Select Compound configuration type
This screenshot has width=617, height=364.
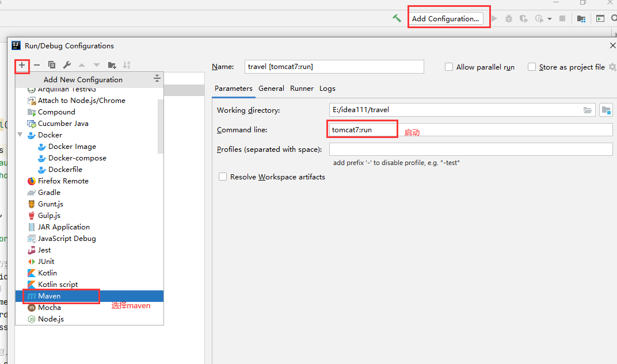[x=89, y=112]
